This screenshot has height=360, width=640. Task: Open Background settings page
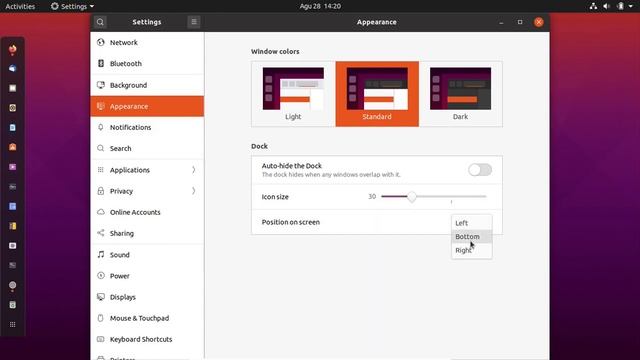pos(147,85)
